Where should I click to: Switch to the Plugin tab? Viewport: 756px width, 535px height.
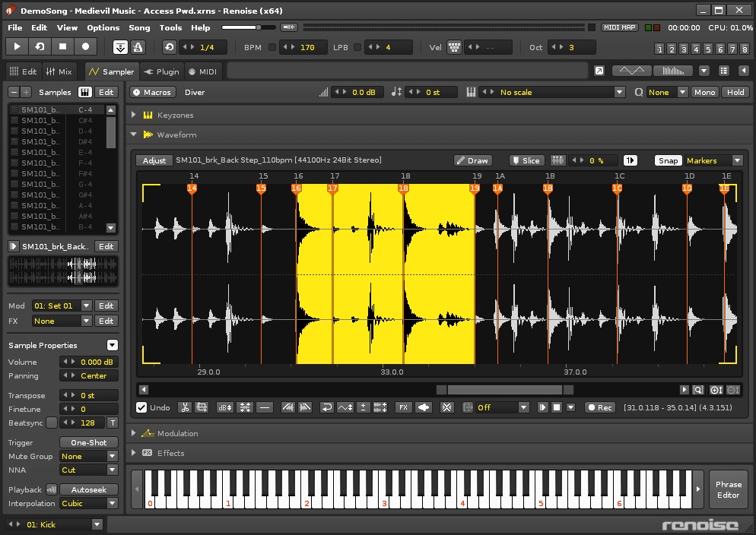point(161,71)
